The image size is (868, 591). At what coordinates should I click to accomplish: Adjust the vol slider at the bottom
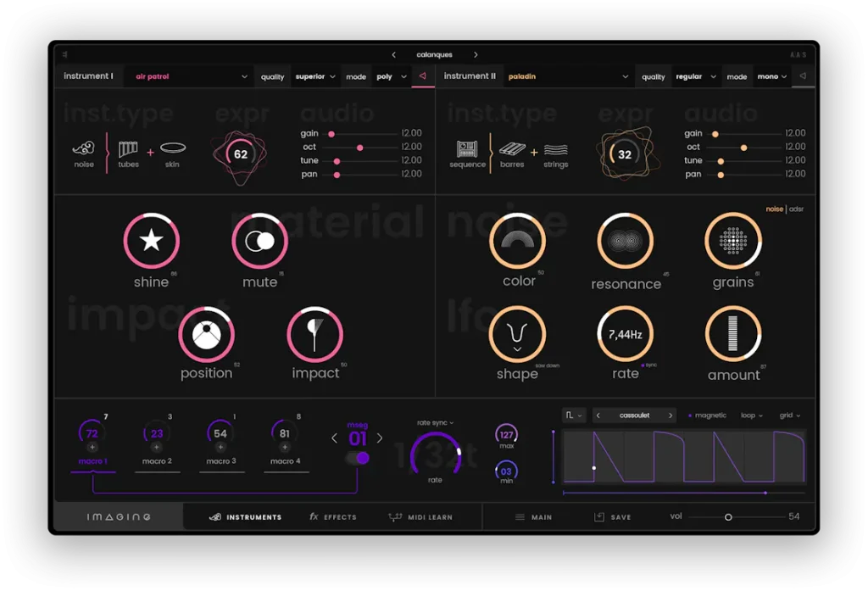(727, 516)
